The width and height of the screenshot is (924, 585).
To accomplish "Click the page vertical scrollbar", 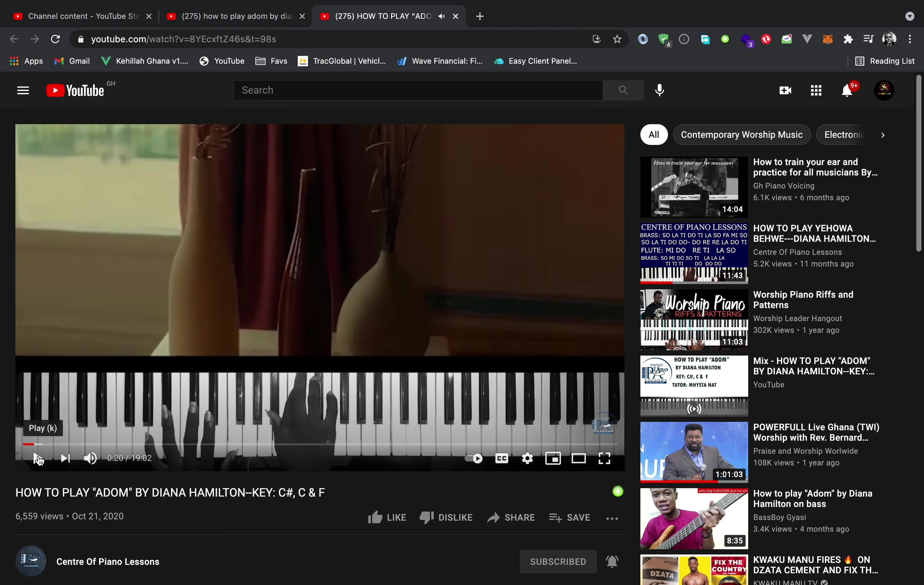I will (x=918, y=163).
